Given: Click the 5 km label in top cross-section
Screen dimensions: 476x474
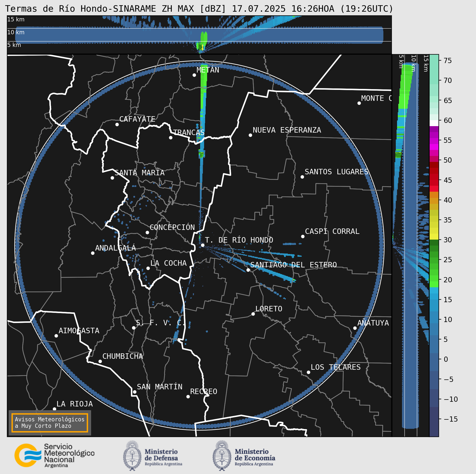Looking at the screenshot, I should [14, 45].
